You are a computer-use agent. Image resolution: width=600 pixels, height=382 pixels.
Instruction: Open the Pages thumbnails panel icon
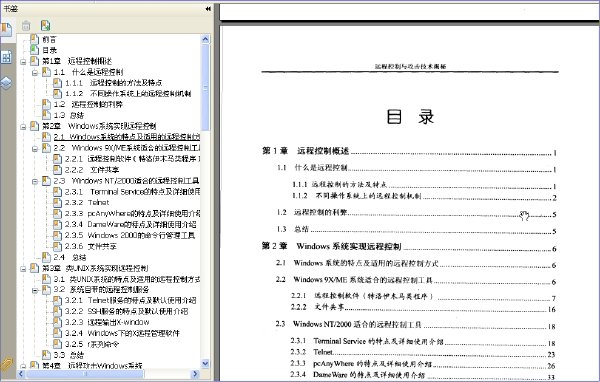[7, 57]
